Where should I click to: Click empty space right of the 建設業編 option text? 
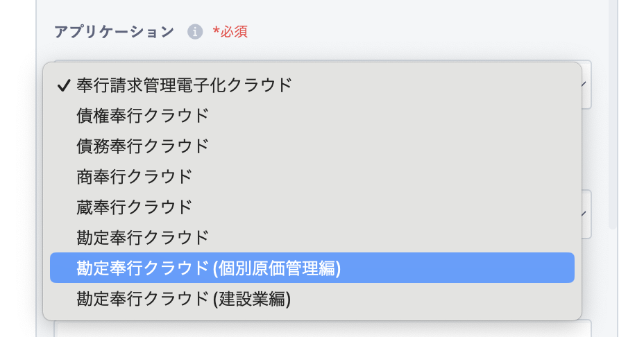431,298
